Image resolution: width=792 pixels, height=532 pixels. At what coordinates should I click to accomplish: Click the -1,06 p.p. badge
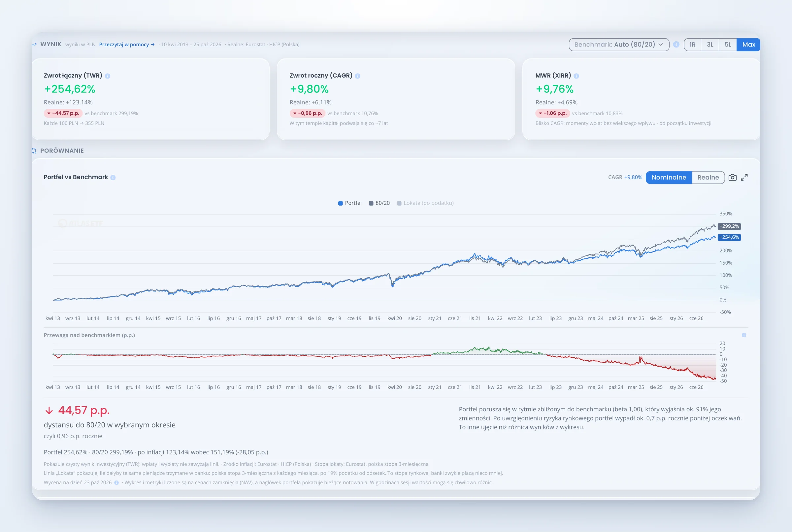click(x=552, y=113)
